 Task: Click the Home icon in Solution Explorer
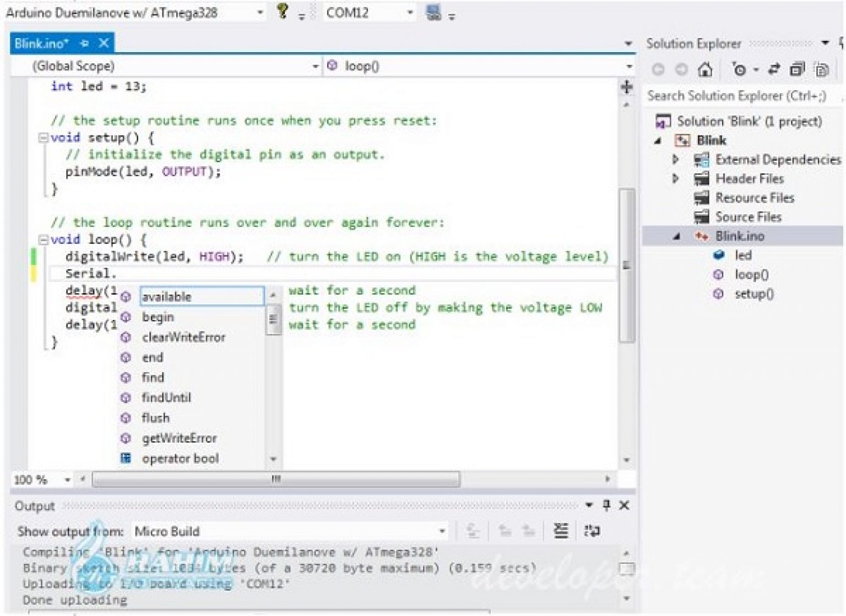(706, 70)
